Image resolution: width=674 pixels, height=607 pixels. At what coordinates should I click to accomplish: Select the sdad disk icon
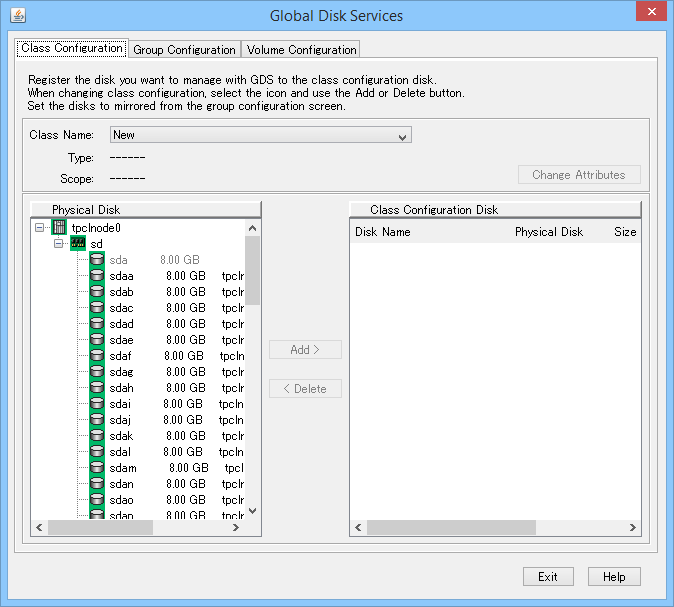coord(97,323)
